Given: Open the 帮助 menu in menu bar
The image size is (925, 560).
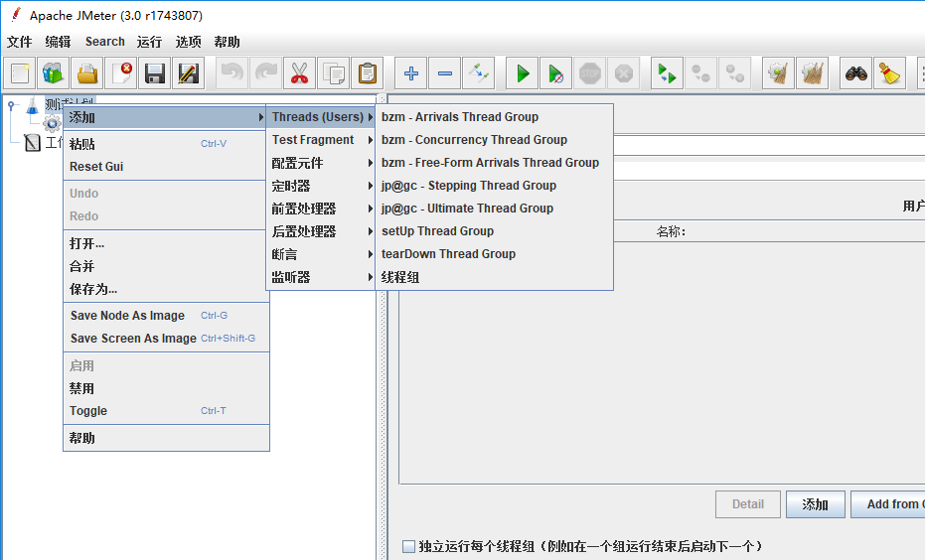Looking at the screenshot, I should 227,42.
